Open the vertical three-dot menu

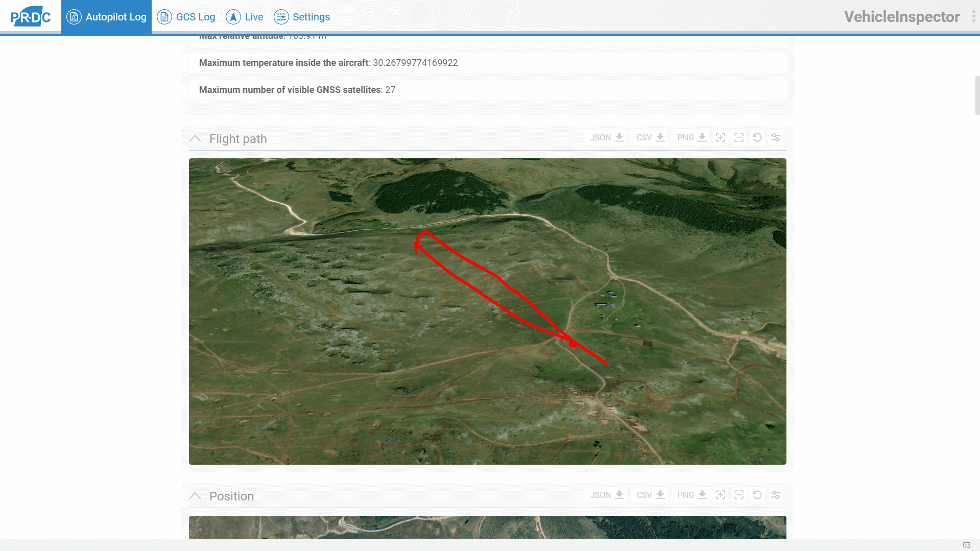pos(973,17)
